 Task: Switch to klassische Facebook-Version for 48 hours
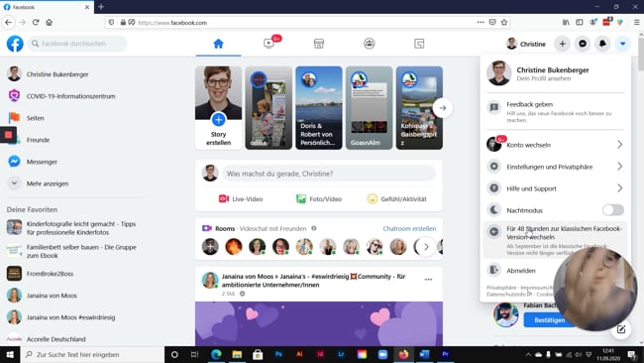click(555, 240)
